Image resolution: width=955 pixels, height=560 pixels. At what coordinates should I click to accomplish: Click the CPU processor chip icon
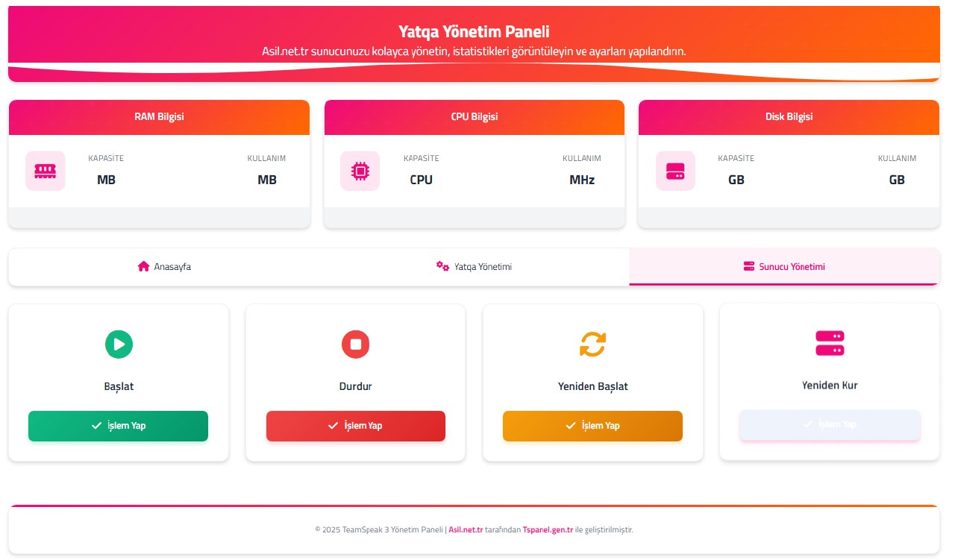point(360,171)
